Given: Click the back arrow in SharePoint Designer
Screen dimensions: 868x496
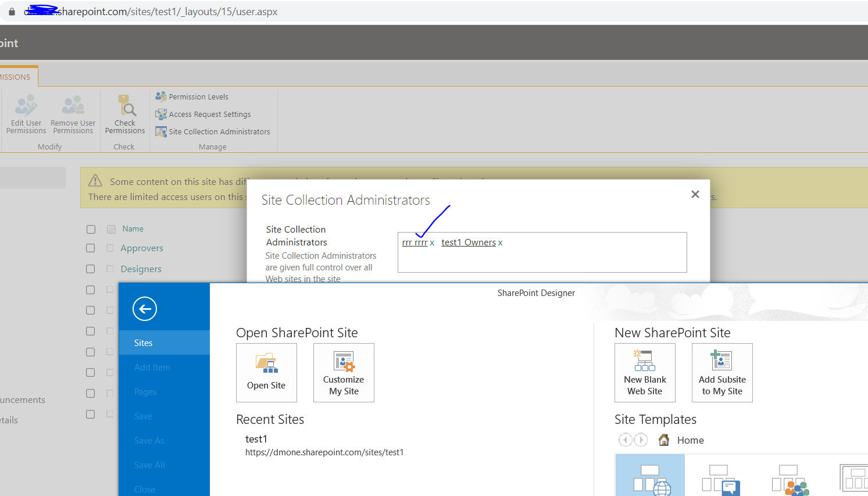Looking at the screenshot, I should (x=145, y=309).
